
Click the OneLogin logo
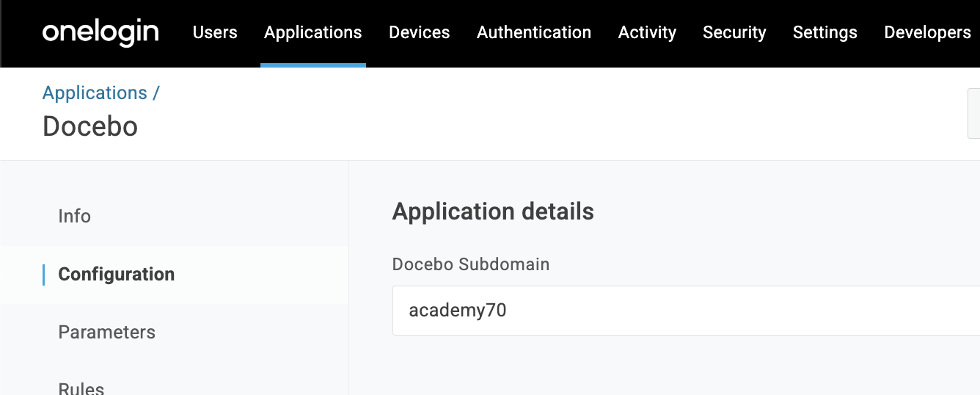(100, 33)
